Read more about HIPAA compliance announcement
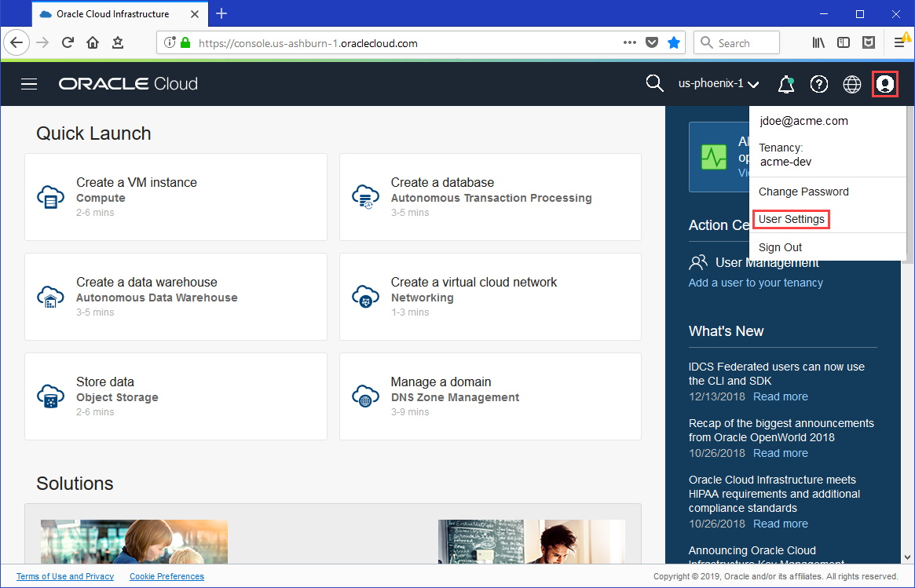 click(780, 524)
